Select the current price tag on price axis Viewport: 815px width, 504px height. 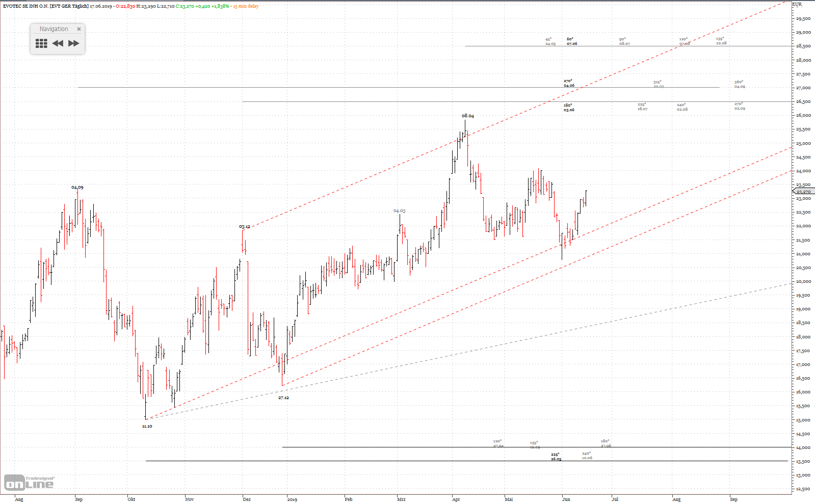(804, 192)
